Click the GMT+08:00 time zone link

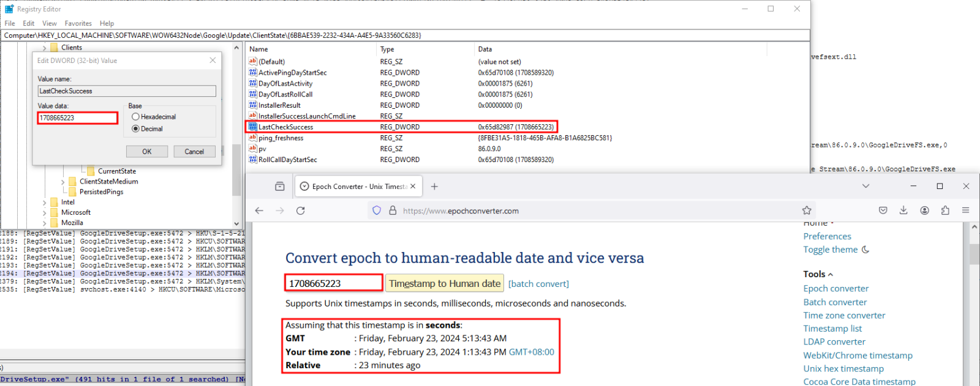532,352
